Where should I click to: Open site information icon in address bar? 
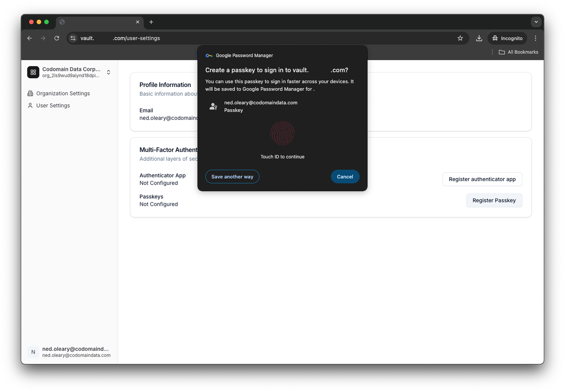coord(73,38)
